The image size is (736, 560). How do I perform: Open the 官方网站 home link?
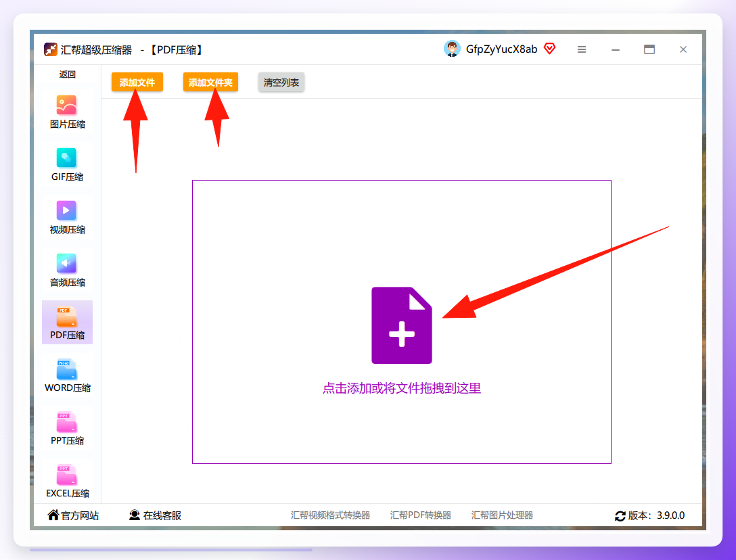tap(73, 515)
